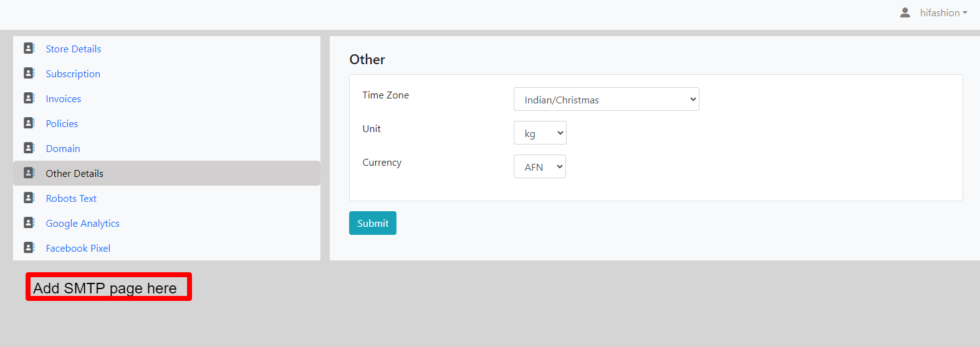
Task: Click the icon next to Policies
Action: pyautogui.click(x=29, y=123)
